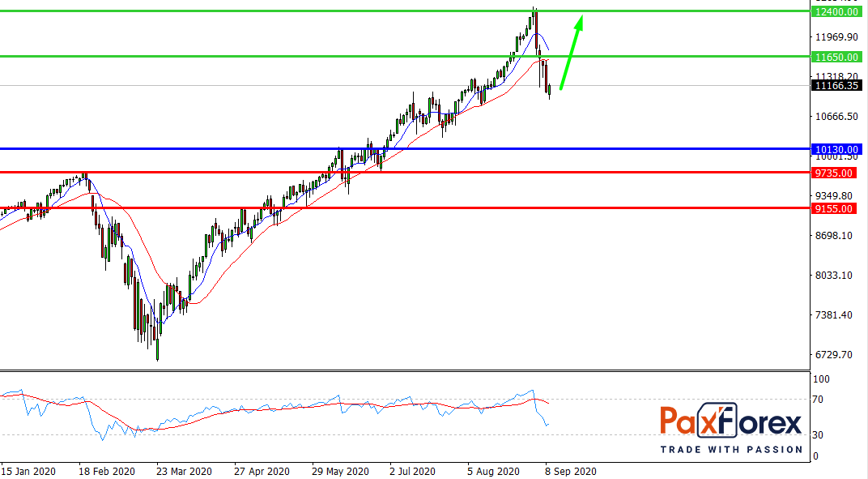Click the 12400.00 green price label
This screenshot has height=479, width=868.
[x=836, y=11]
